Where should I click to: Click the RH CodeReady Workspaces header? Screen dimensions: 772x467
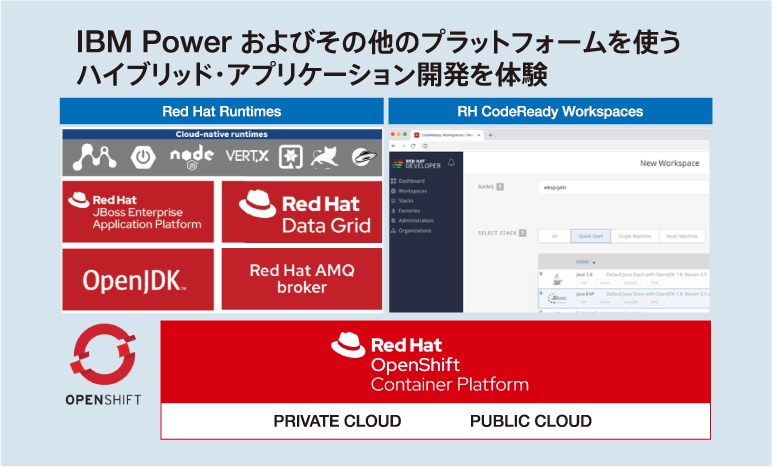(550, 111)
